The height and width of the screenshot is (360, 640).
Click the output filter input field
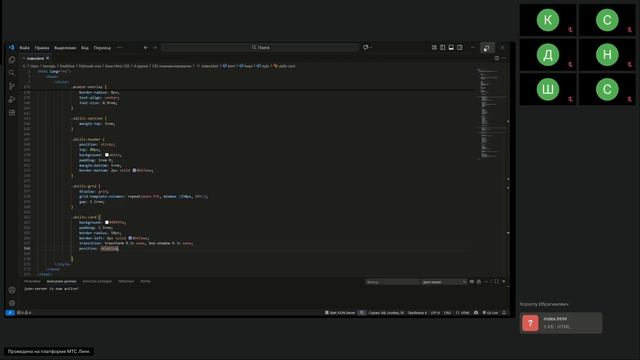[x=392, y=282]
